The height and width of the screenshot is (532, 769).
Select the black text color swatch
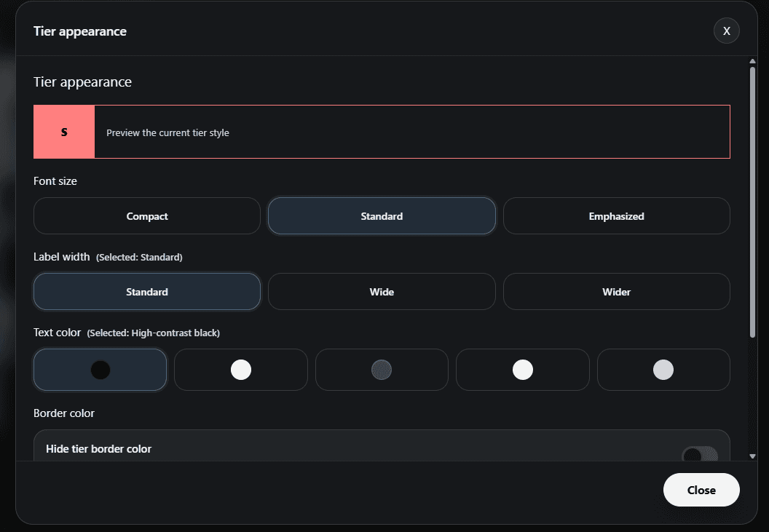coord(100,370)
